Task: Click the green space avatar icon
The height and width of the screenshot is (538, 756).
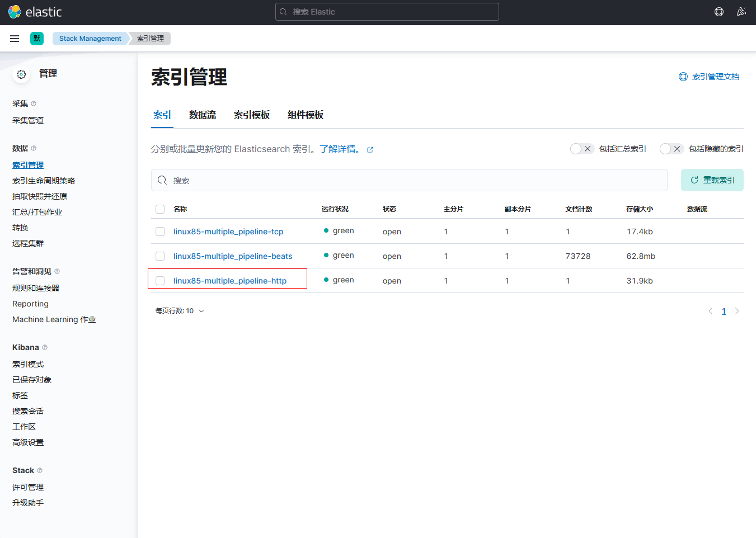Action: click(37, 39)
